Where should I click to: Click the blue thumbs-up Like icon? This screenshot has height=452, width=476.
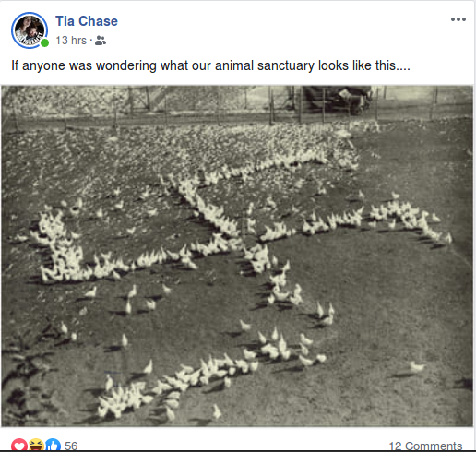coord(54,446)
